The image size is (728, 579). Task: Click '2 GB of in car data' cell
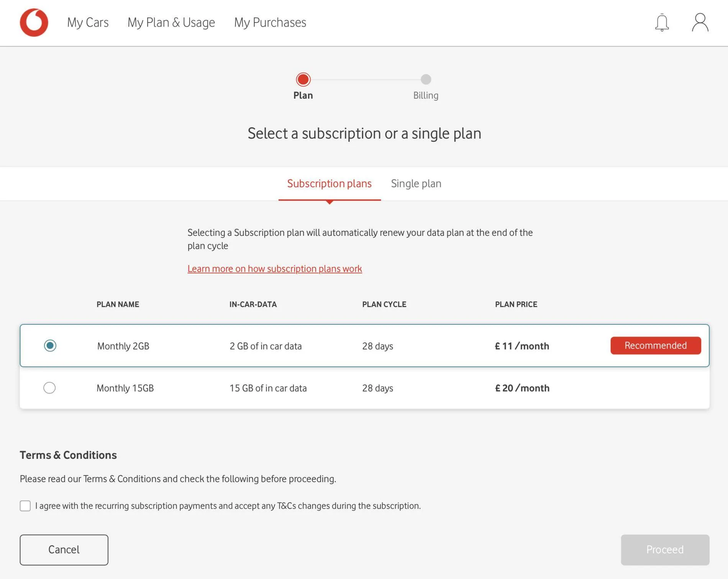tap(266, 346)
